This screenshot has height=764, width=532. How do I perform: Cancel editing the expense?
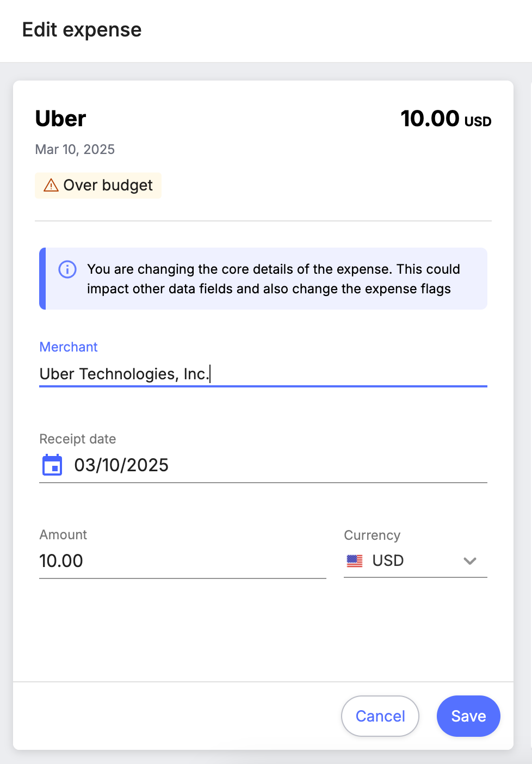coord(380,716)
